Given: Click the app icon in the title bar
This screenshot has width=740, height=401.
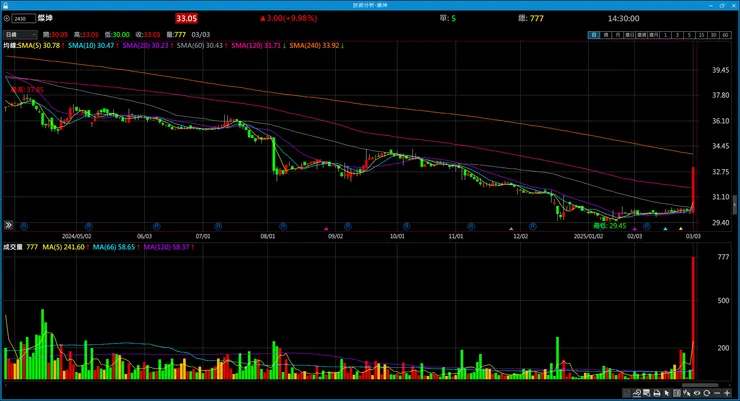Looking at the screenshot, I should tap(5, 5).
